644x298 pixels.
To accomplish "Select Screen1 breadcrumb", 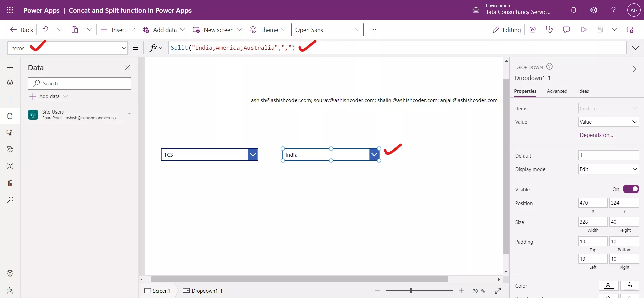I will click(x=157, y=291).
